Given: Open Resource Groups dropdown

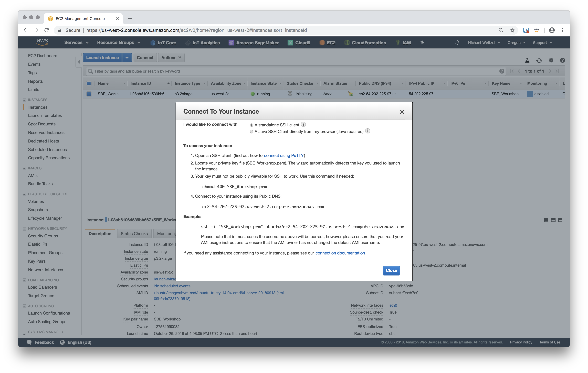Looking at the screenshot, I should 119,43.
